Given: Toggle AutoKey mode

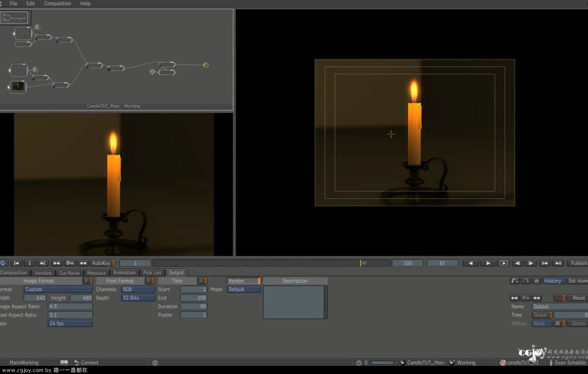Looking at the screenshot, I should point(103,263).
